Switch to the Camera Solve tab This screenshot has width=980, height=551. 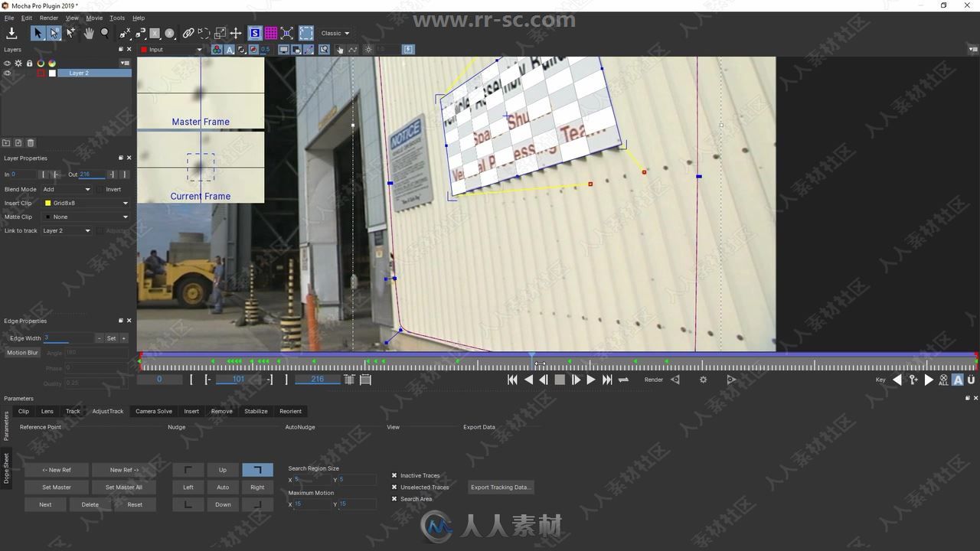154,411
